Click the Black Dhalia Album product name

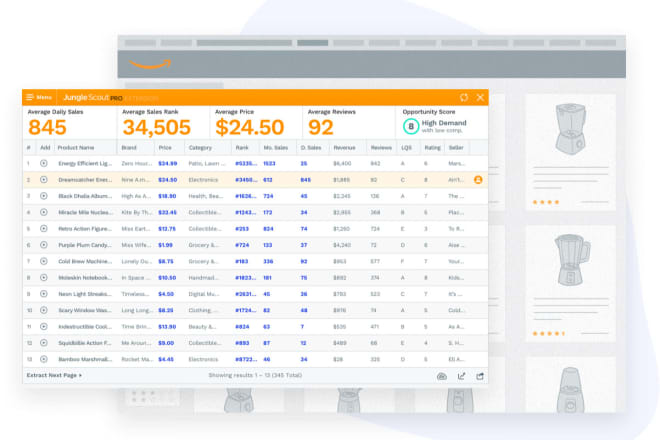tap(85, 196)
